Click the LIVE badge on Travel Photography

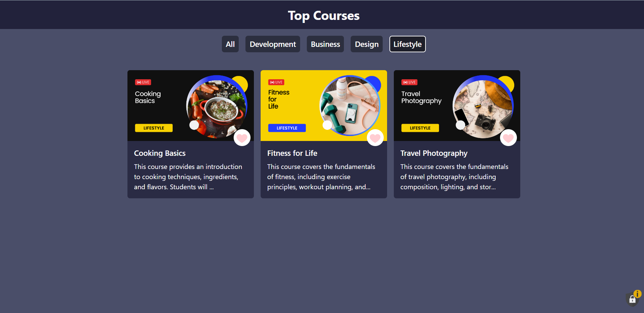(409, 82)
